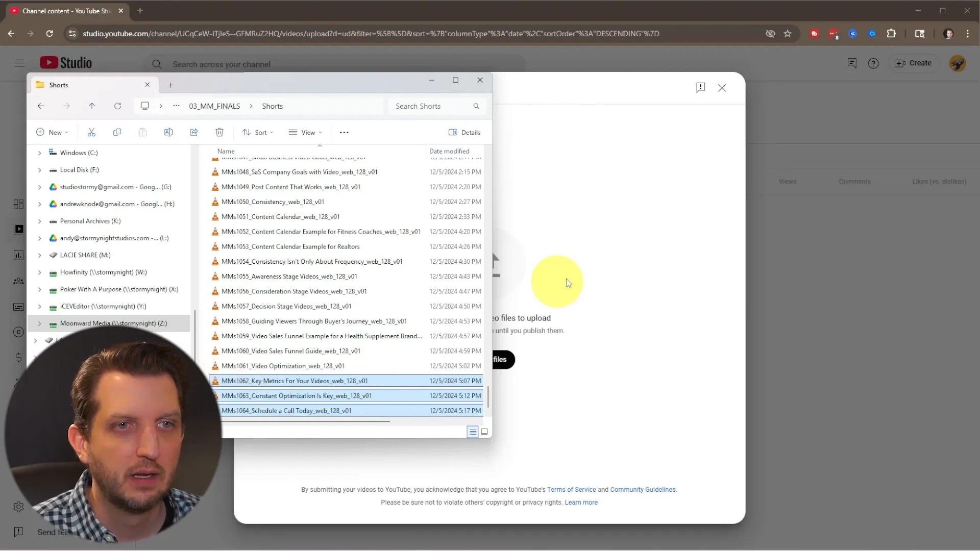Click the Share icon in Explorer toolbar
This screenshot has width=980, height=551.
point(194,132)
